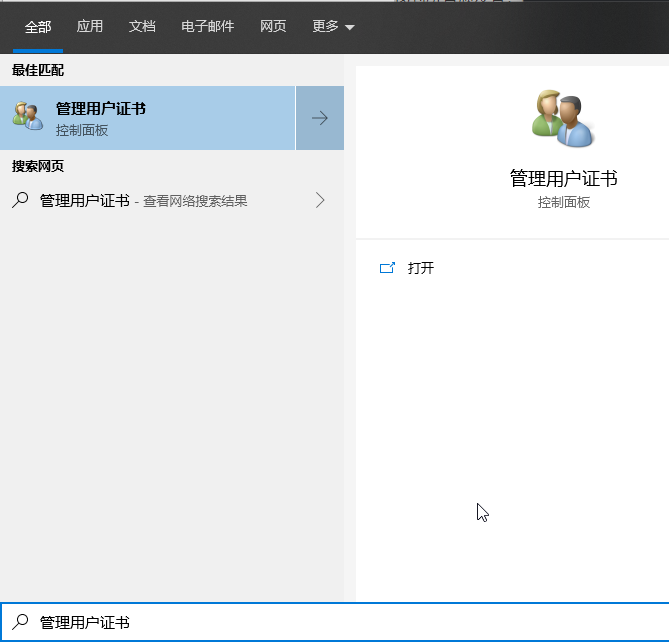The height and width of the screenshot is (642, 669).
Task: Click the users icon in best match result
Action: [x=28, y=116]
